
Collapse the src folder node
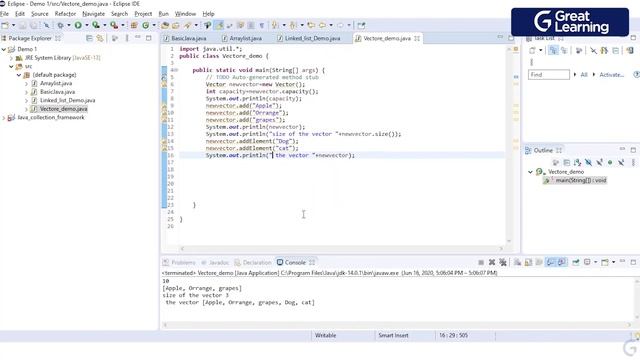click(11, 66)
